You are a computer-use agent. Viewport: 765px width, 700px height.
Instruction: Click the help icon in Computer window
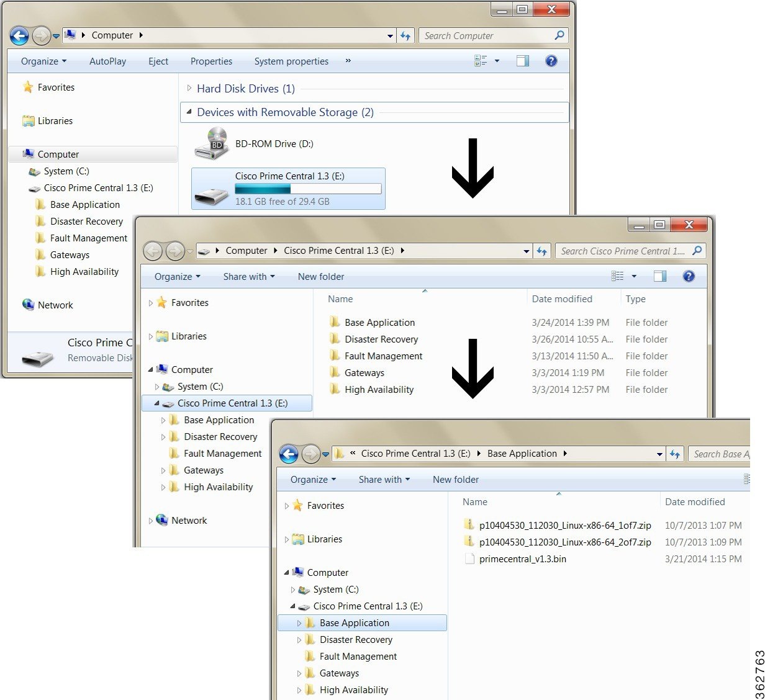(551, 61)
